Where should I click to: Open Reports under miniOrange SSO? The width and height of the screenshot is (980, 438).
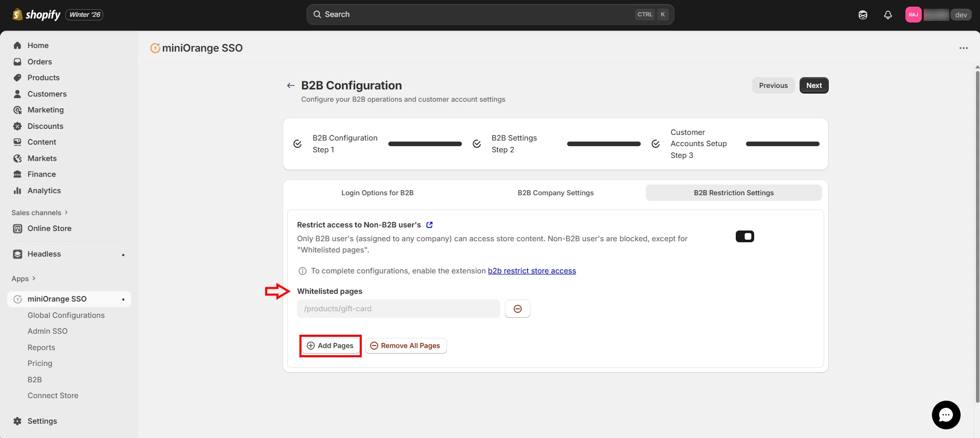[x=41, y=348]
